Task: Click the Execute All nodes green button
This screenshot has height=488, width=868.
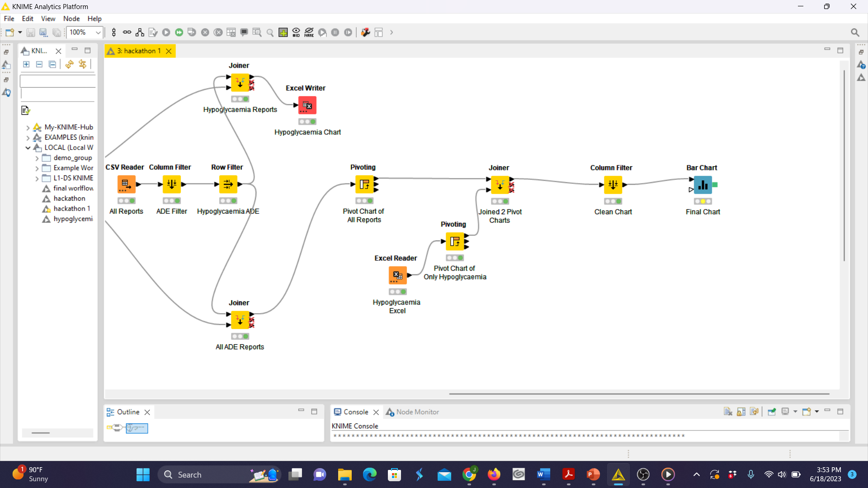Action: (179, 33)
